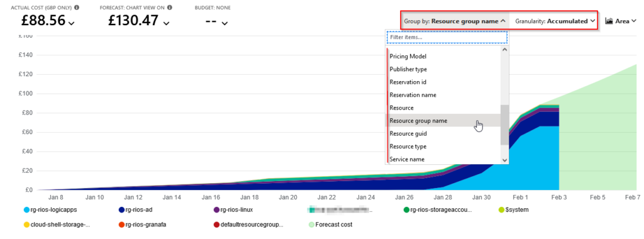Expand the £88.56 actual cost chevron
This screenshot has width=644, height=239.
(x=72, y=23)
